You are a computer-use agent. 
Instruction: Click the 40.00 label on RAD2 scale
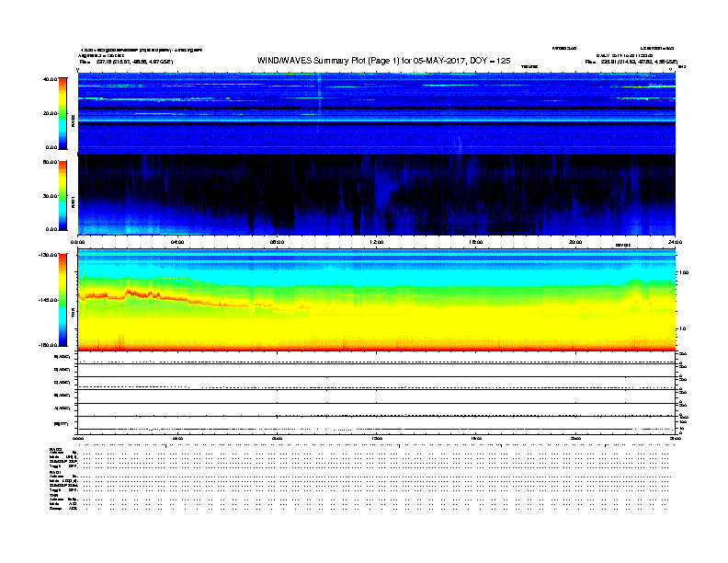[x=50, y=79]
